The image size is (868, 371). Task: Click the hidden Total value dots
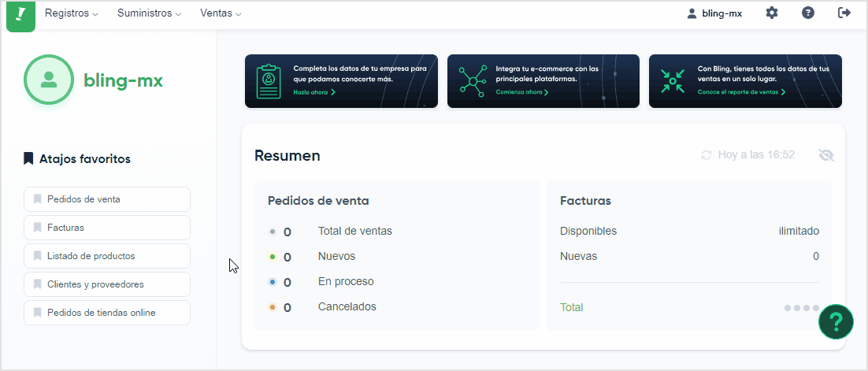pyautogui.click(x=801, y=308)
